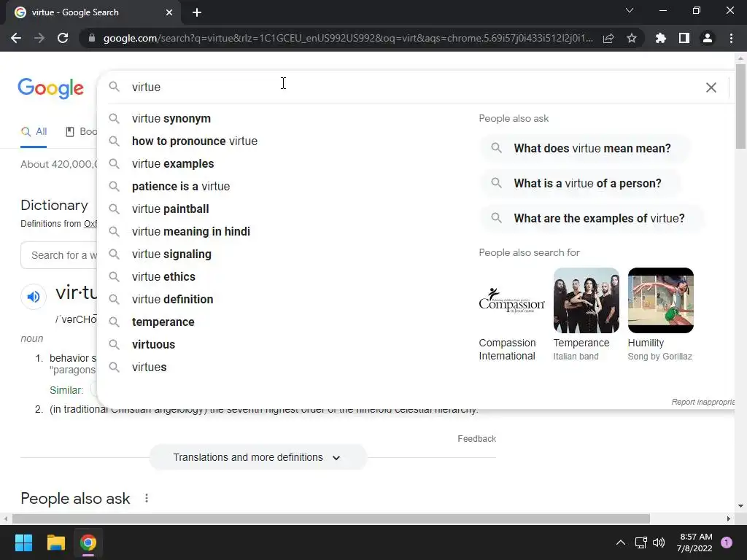Viewport: 747px width, 560px height.
Task: Click the magnifier icon beside 'virtue' in search box
Action: coord(115,87)
